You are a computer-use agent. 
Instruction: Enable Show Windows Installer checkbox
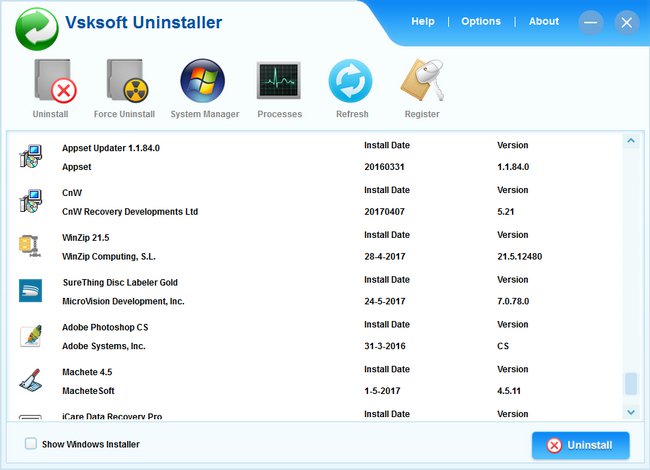31,444
